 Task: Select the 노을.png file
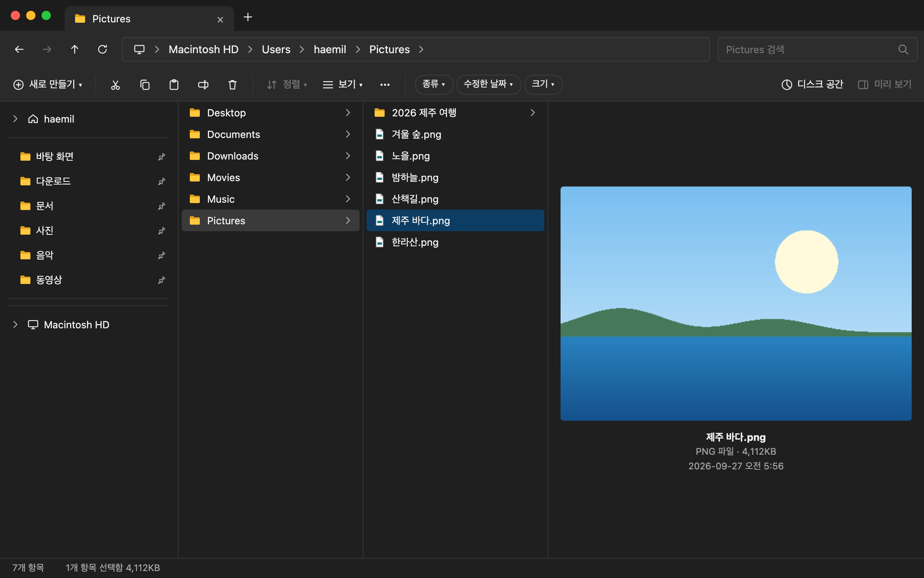tap(455, 156)
